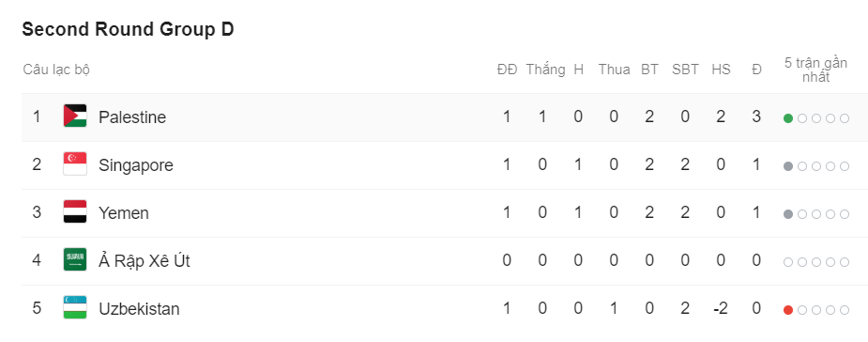Click Singapore's gray draw result dot
Image resolution: width=868 pixels, height=342 pixels.
click(788, 166)
